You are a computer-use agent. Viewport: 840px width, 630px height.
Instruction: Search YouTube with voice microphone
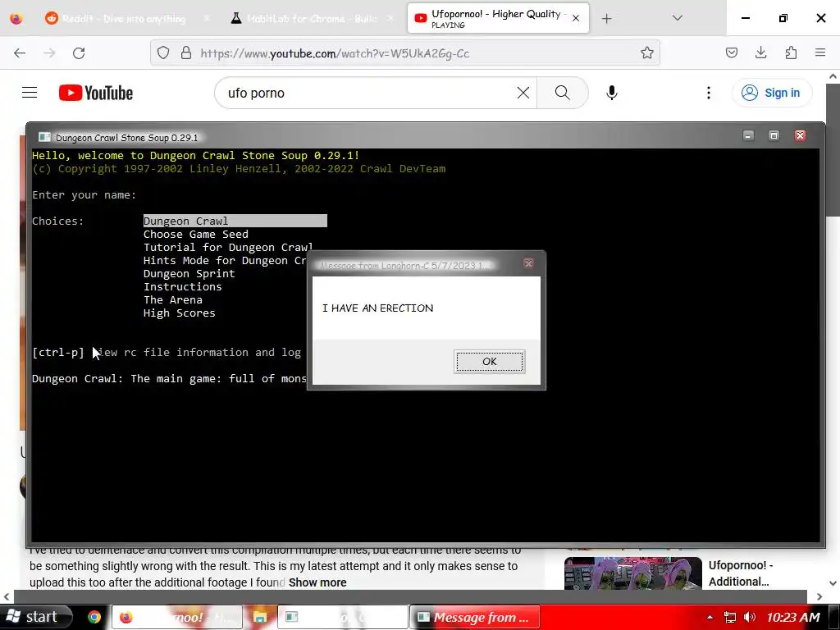611,93
